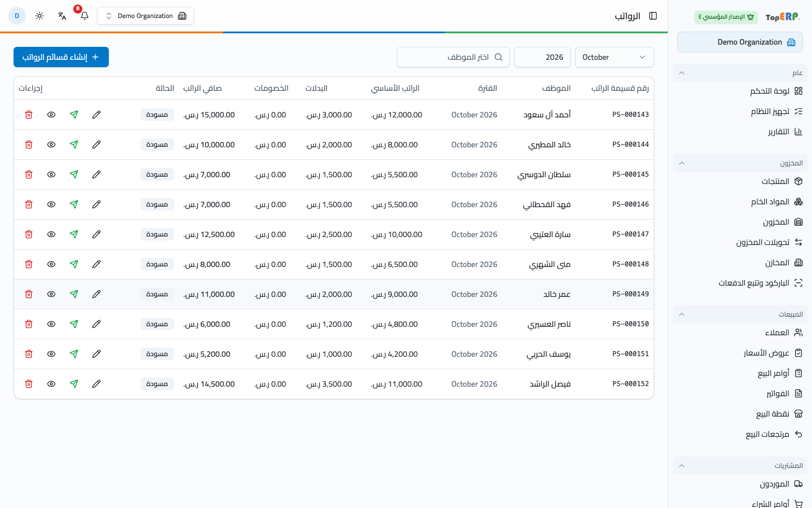812x508 pixels.
Task: Switch the interface language icon
Action: [x=62, y=16]
